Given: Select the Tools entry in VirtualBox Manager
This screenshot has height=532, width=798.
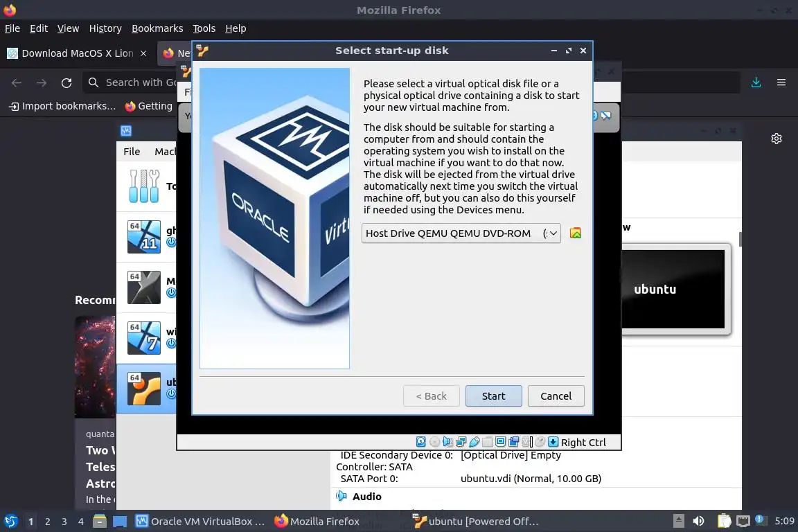Looking at the screenshot, I should point(147,186).
